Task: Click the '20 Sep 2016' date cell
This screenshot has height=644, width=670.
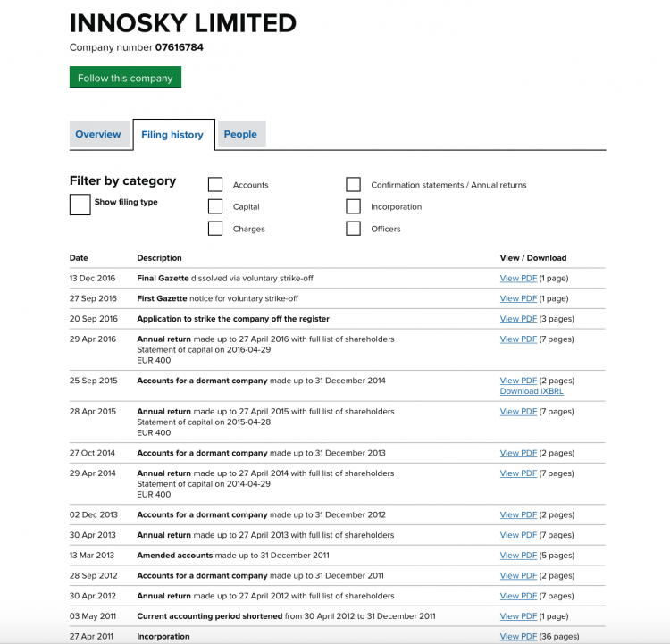Action: pyautogui.click(x=94, y=319)
